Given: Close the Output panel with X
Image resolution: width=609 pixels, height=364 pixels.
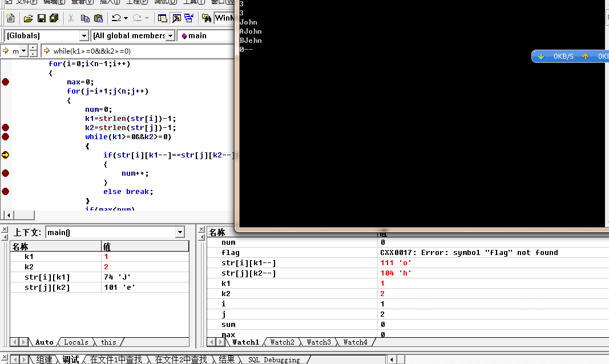Looking at the screenshot, I should click(x=4, y=357).
